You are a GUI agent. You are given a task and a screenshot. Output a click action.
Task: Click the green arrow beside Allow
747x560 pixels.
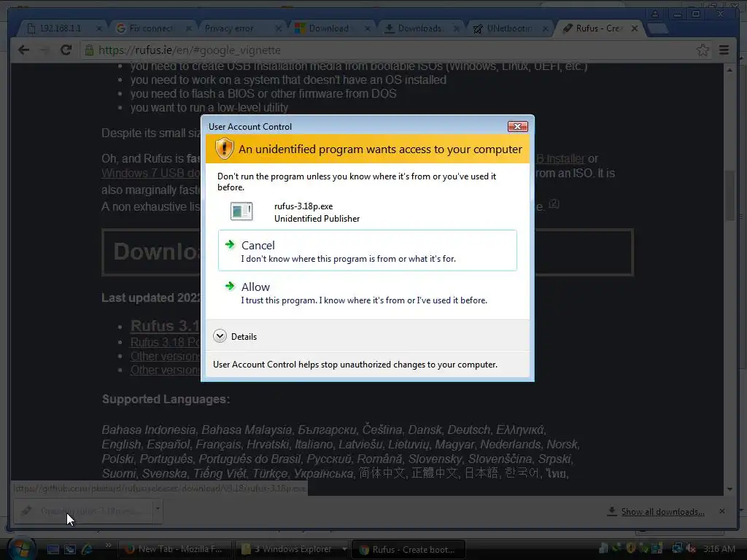pyautogui.click(x=230, y=286)
